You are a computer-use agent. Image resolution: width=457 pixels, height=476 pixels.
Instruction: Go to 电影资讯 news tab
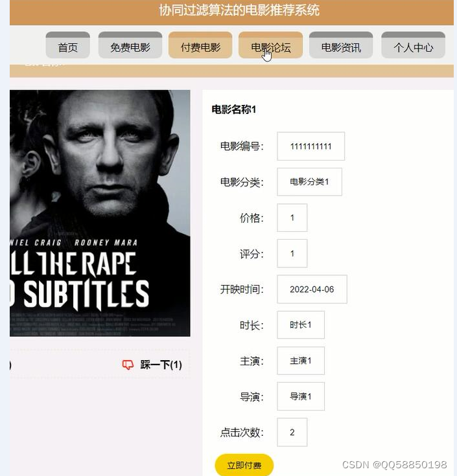pos(341,45)
